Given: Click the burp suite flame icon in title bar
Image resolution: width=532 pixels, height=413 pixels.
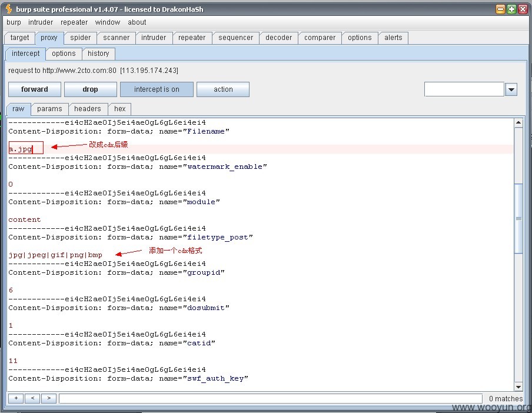Looking at the screenshot, I should 9,9.
